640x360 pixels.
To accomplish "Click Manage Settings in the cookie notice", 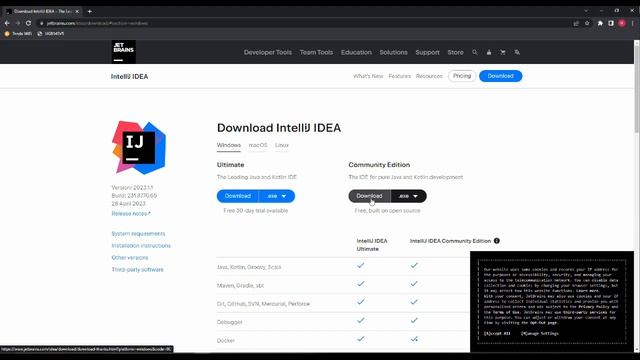I will [540, 333].
